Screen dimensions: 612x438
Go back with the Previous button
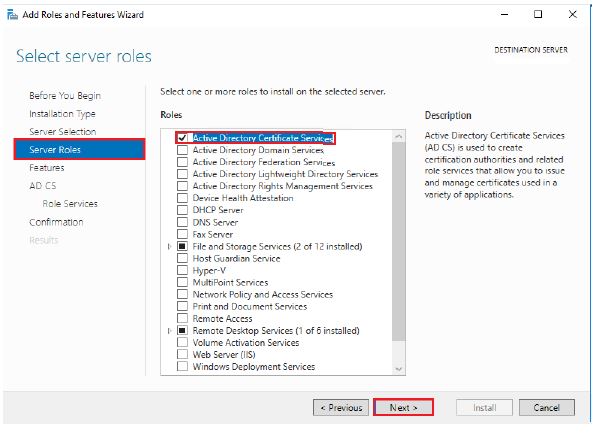(x=341, y=408)
